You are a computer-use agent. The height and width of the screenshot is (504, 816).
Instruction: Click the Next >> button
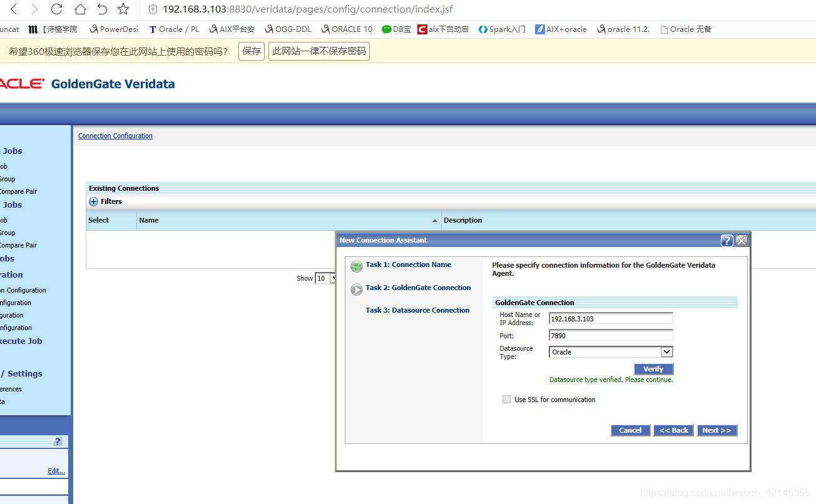point(717,430)
